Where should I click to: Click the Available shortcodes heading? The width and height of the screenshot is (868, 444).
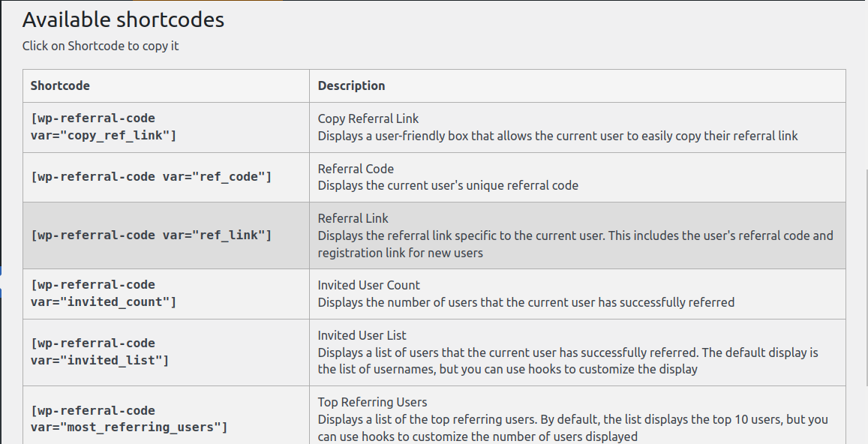(124, 20)
